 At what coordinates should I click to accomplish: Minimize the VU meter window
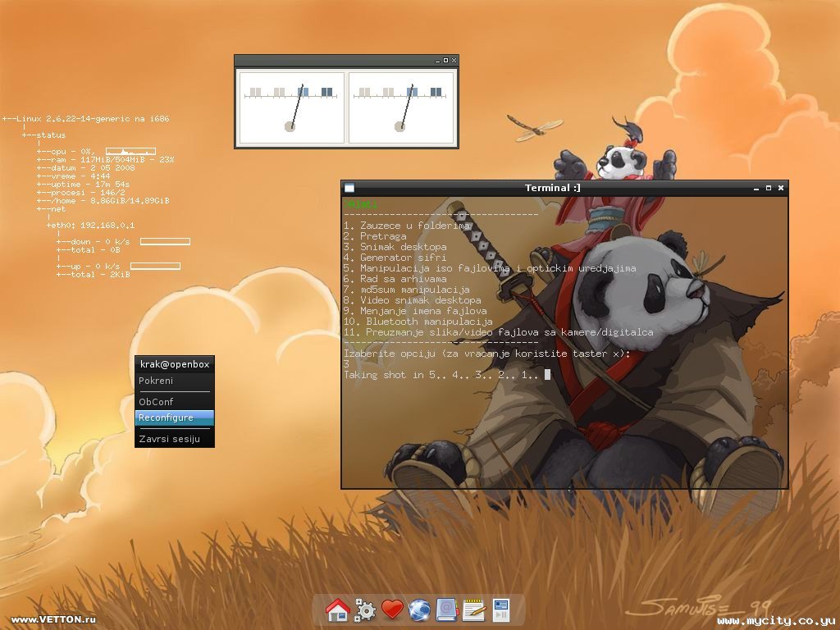point(437,61)
